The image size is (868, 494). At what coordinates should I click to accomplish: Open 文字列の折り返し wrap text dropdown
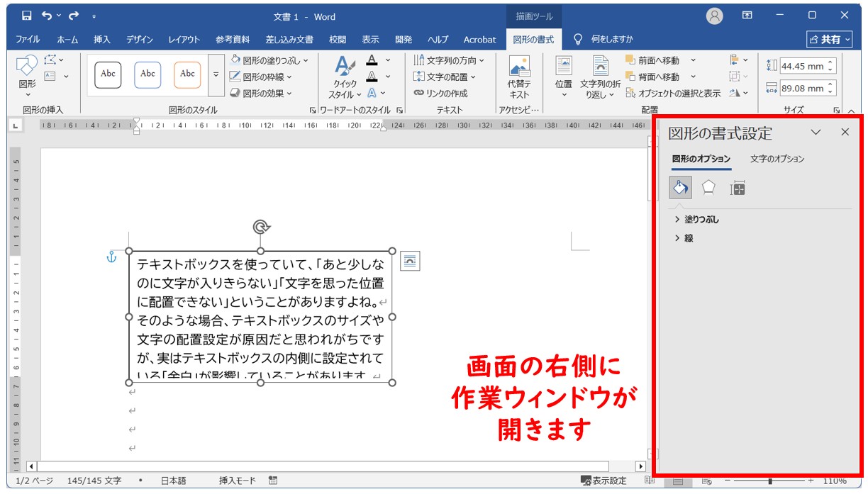pyautogui.click(x=600, y=77)
